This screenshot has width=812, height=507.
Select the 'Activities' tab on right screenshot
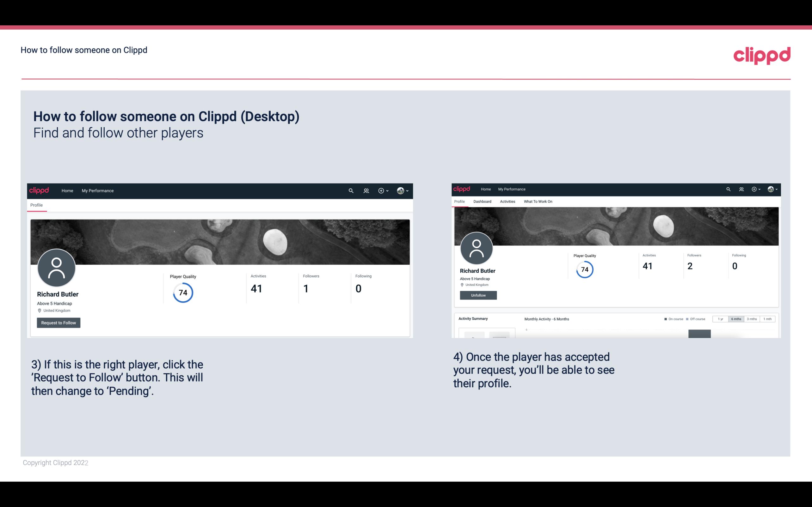(x=507, y=202)
